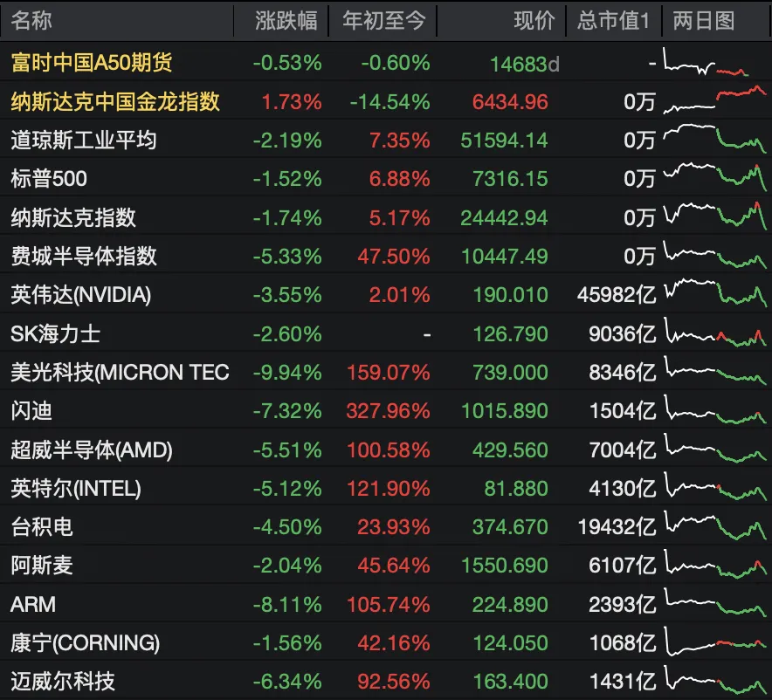The width and height of the screenshot is (772, 700).
Task: Sort by the 涨跌幅 column header
Action: (286, 21)
